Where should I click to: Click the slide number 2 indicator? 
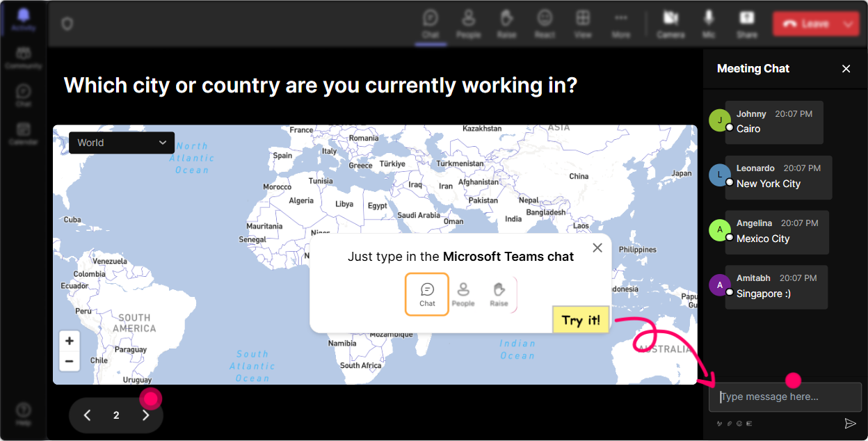point(116,415)
